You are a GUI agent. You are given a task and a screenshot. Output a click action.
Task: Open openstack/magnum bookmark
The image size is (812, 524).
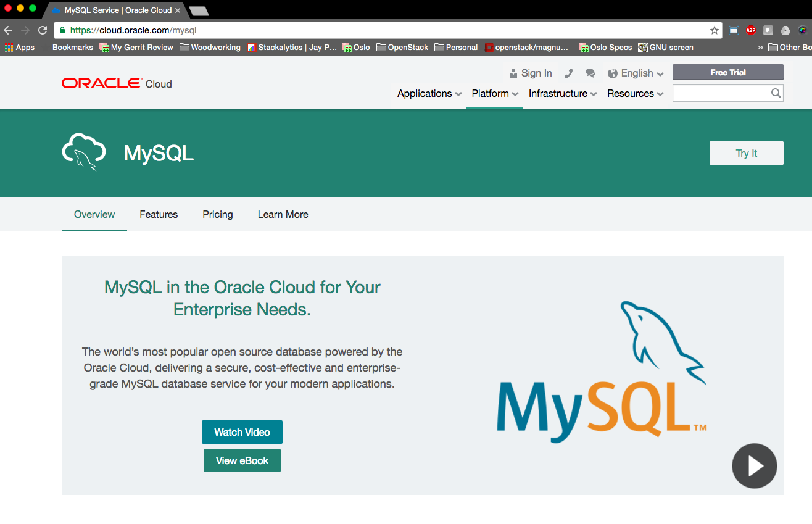[526, 48]
